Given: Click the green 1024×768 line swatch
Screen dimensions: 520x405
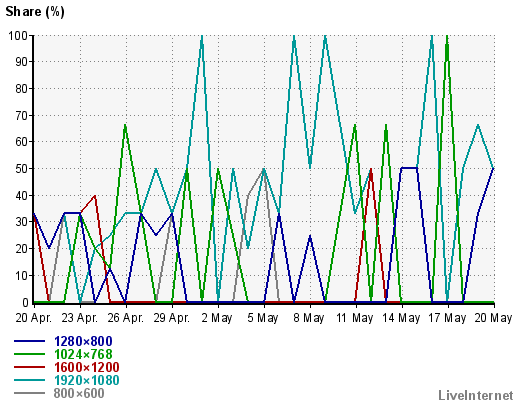Looking at the screenshot, I should tap(29, 354).
